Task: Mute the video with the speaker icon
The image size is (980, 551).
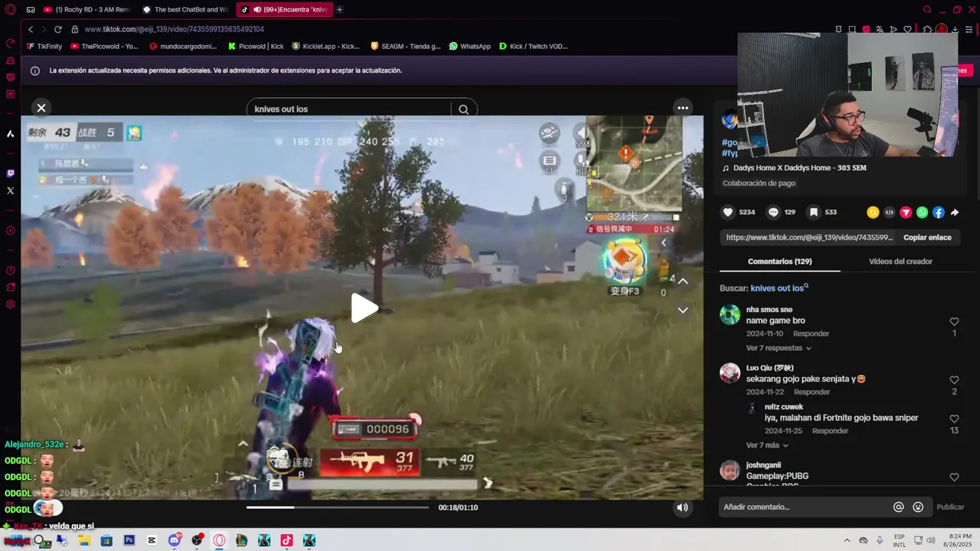Action: (682, 507)
